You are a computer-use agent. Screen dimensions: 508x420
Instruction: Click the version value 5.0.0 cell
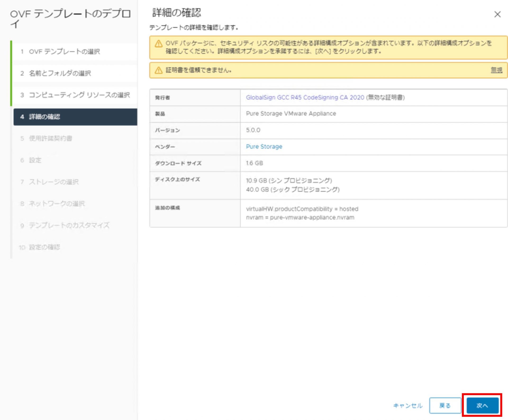pyautogui.click(x=253, y=130)
